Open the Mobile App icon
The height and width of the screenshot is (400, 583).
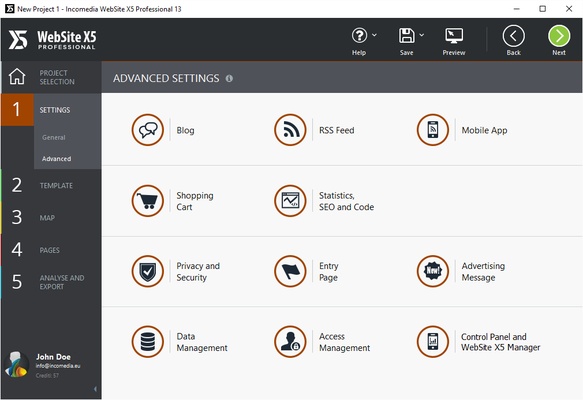click(432, 130)
